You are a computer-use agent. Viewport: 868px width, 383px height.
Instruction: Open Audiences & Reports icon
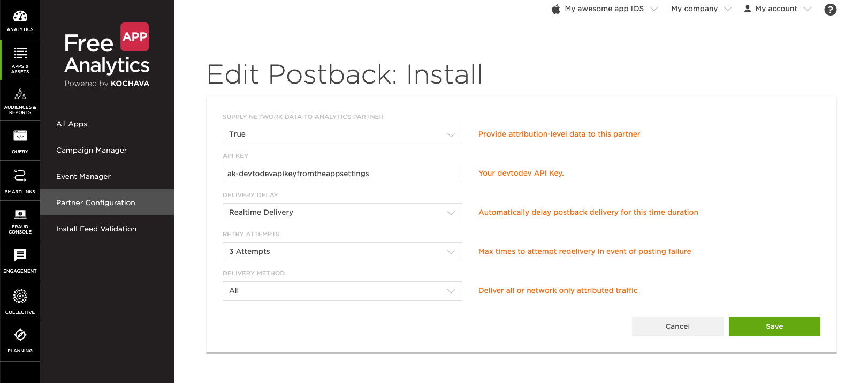click(x=20, y=95)
